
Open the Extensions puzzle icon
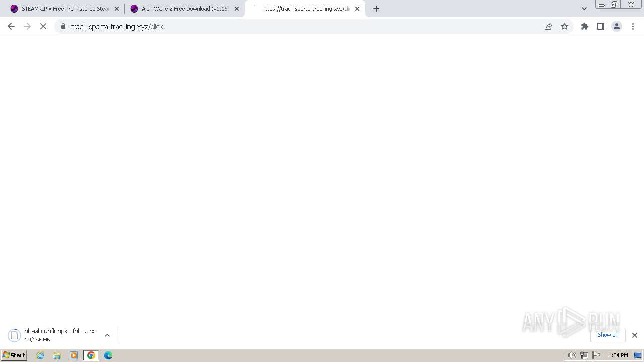[585, 26]
